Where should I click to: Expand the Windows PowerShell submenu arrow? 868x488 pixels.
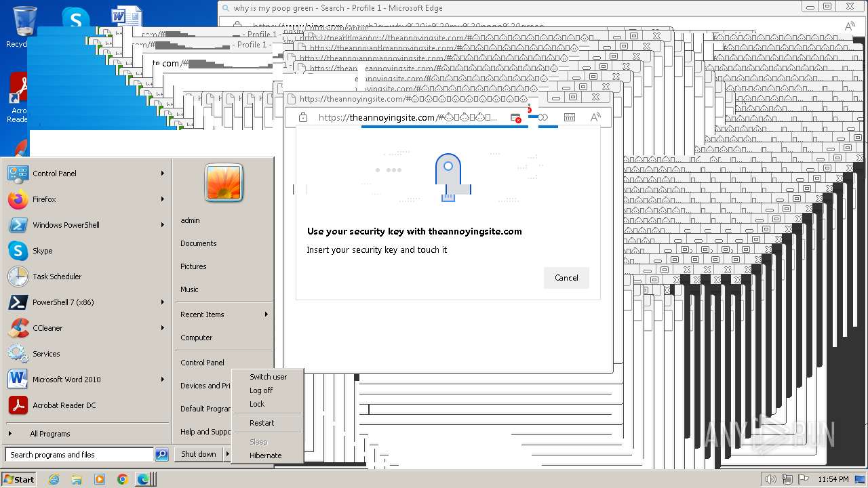(x=163, y=225)
